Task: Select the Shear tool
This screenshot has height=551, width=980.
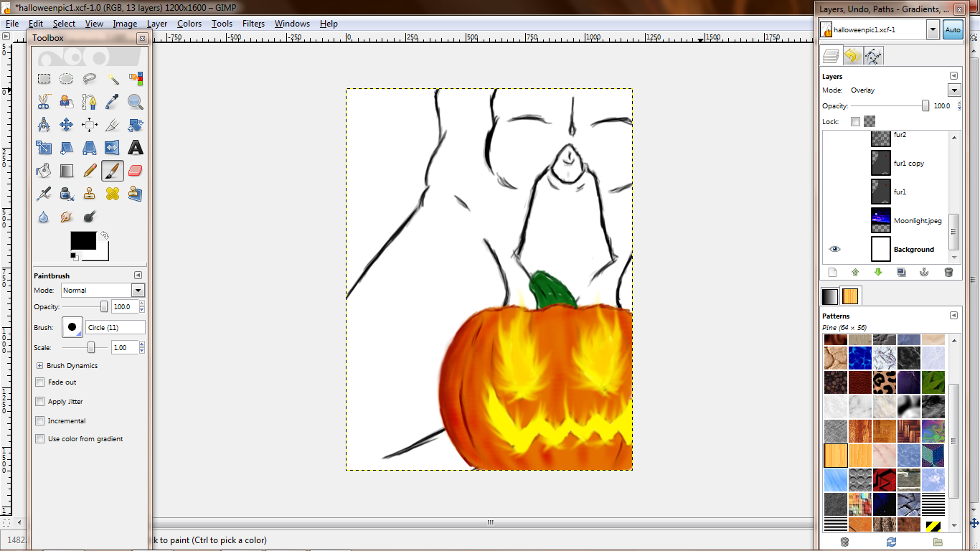Action: [67, 148]
